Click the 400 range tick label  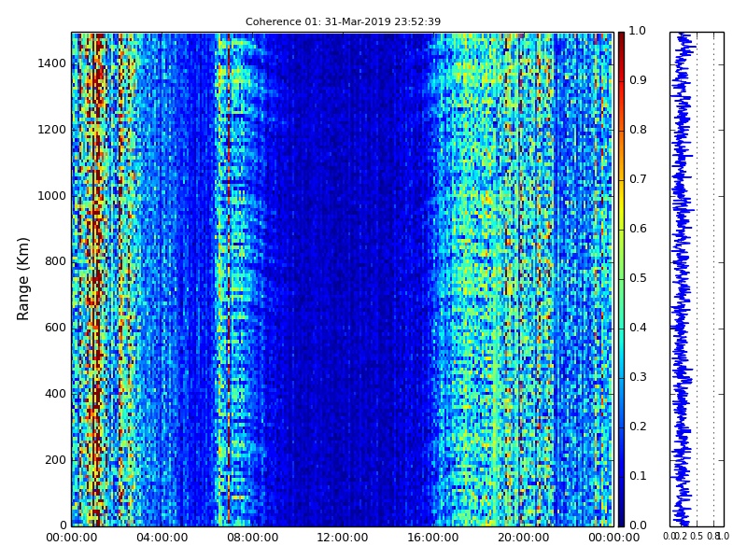(55, 394)
